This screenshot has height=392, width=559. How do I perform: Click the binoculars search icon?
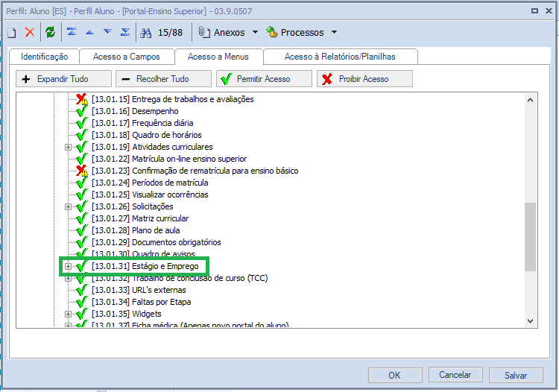click(x=145, y=33)
